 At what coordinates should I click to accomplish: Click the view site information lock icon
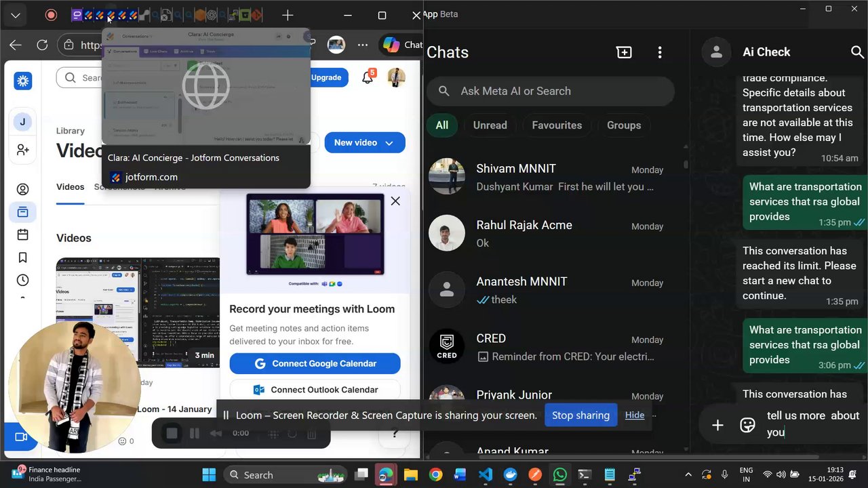point(68,45)
